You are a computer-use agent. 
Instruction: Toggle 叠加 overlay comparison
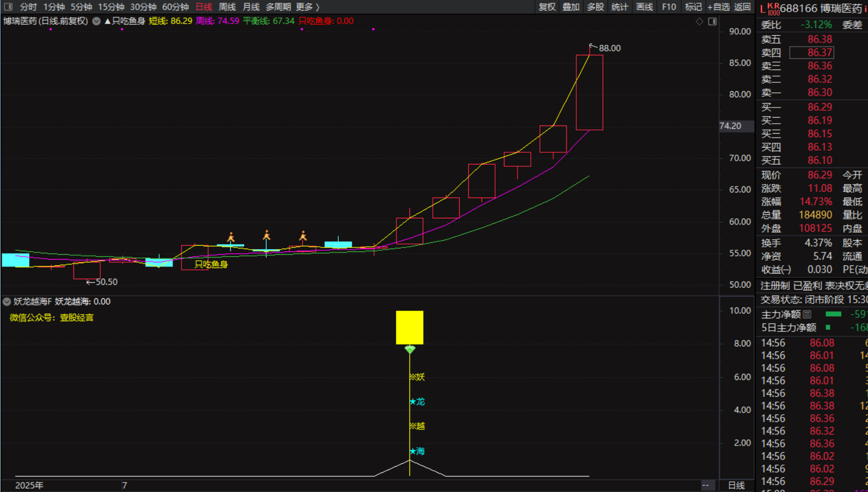571,7
